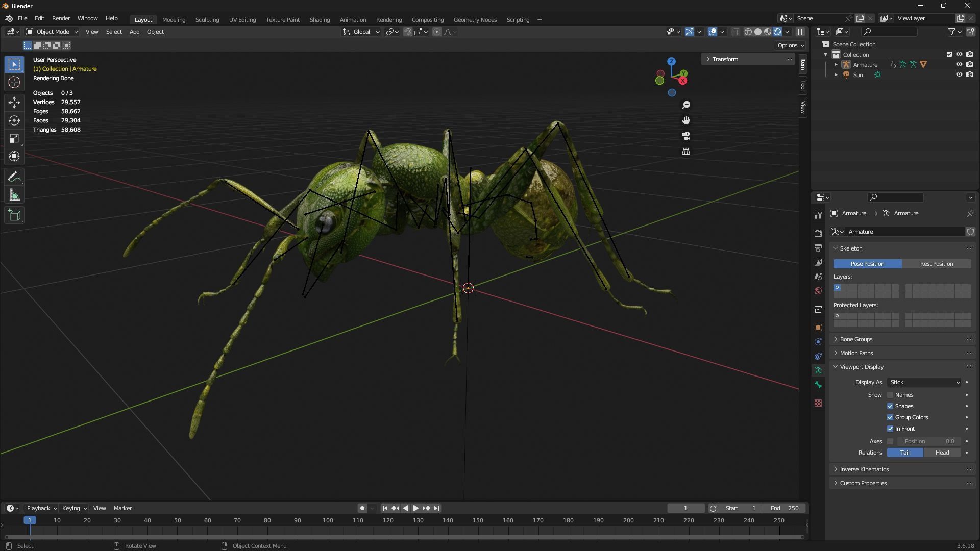Toggle camera view icon
Screen dimensions: 980x551
point(686,136)
